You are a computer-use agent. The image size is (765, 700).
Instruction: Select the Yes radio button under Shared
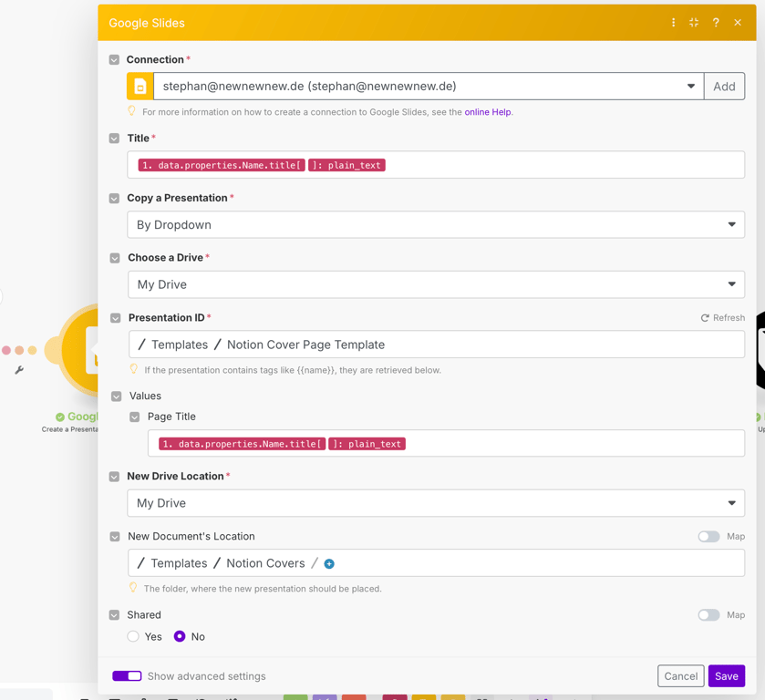click(x=133, y=636)
